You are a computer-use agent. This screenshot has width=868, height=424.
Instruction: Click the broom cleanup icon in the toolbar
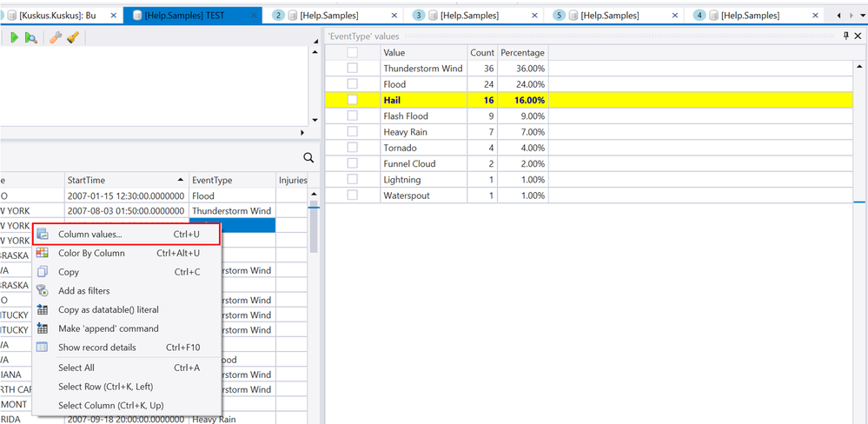[72, 37]
